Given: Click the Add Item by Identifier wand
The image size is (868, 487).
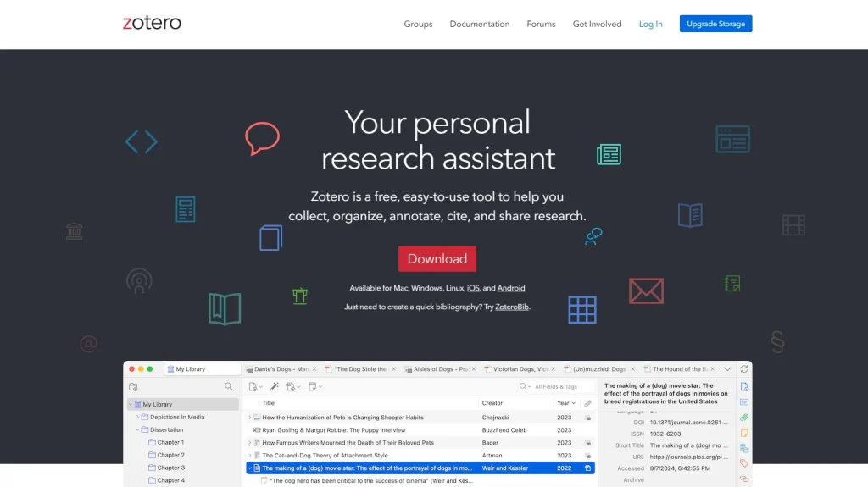Looking at the screenshot, I should [274, 387].
